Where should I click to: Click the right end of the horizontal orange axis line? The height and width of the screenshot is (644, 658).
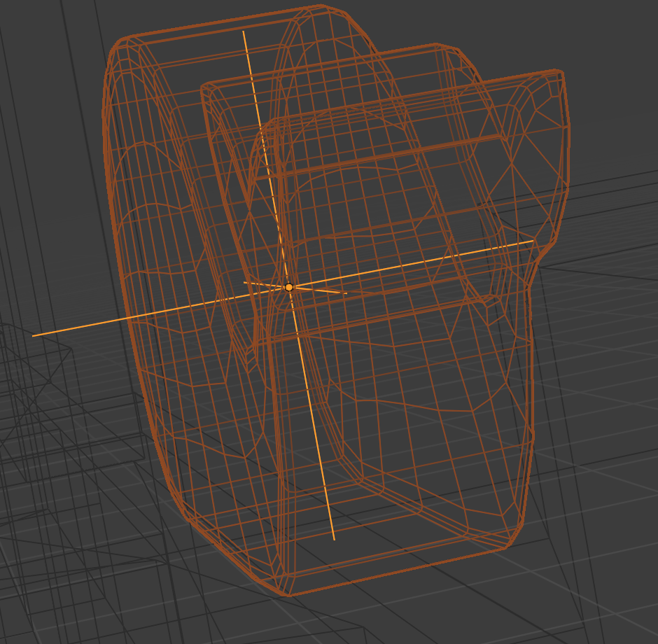tap(533, 241)
